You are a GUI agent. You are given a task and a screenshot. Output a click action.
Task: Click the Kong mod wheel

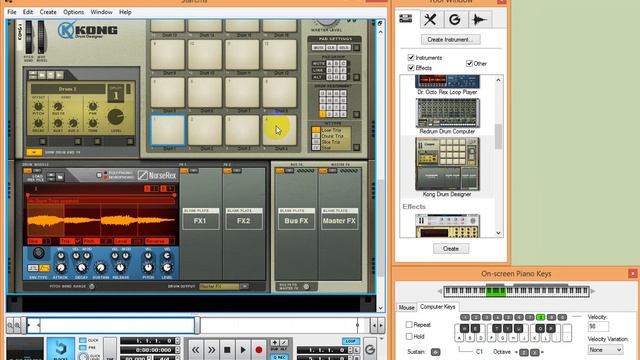tap(42, 38)
